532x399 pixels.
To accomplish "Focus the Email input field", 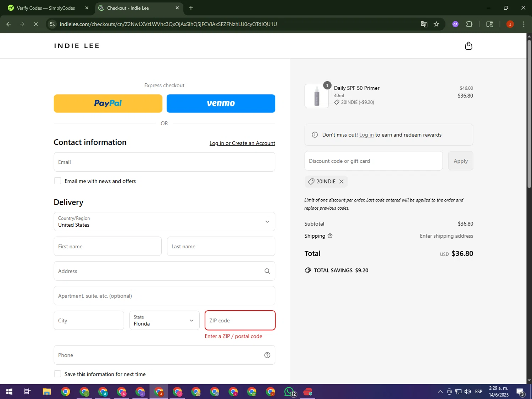I will [x=164, y=162].
